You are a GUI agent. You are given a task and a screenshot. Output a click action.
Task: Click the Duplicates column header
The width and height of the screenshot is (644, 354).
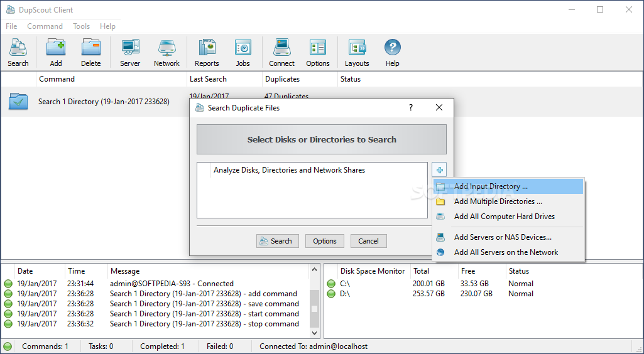[x=300, y=79]
